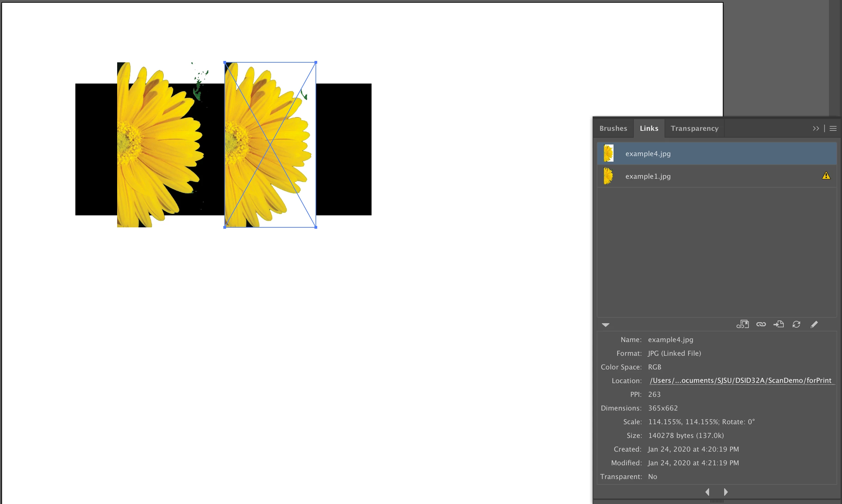Image resolution: width=842 pixels, height=504 pixels.
Task: Click the example1.jpg thumbnail in list
Action: point(608,176)
